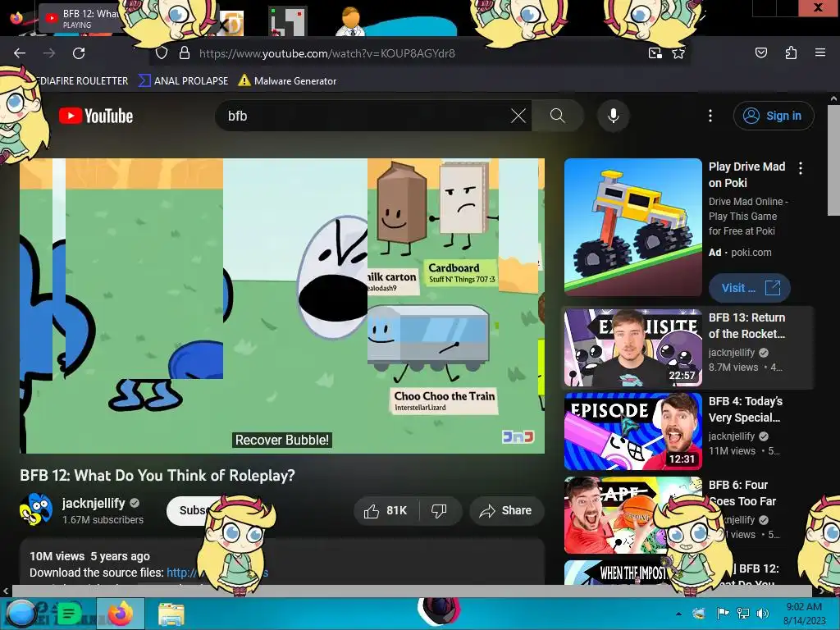The width and height of the screenshot is (840, 630).
Task: Run the YouTube search
Action: pos(558,116)
